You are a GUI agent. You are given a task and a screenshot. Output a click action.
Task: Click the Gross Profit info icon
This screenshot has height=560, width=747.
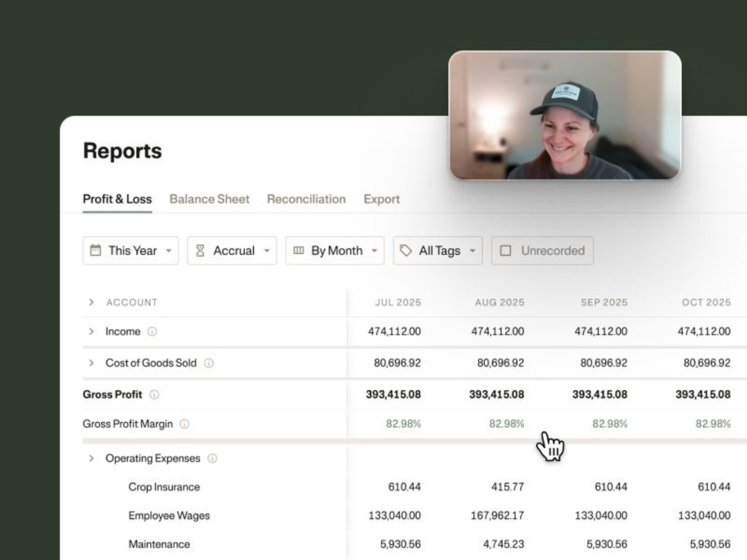pyautogui.click(x=154, y=394)
